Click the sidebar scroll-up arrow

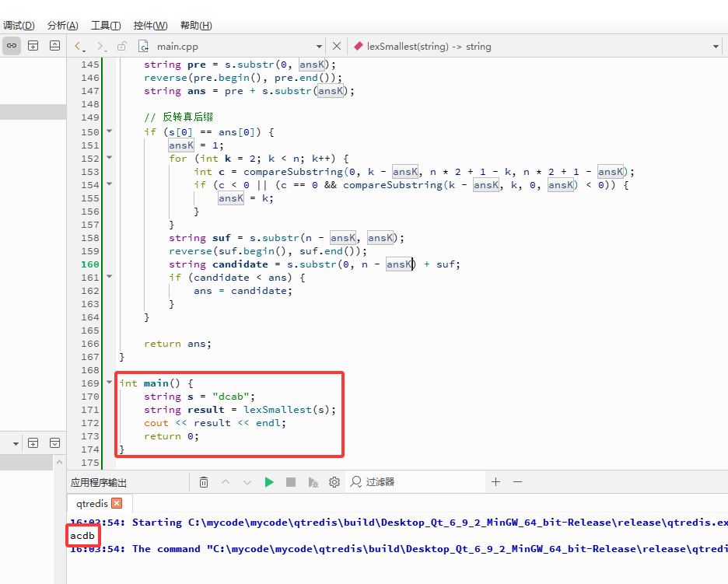click(59, 462)
